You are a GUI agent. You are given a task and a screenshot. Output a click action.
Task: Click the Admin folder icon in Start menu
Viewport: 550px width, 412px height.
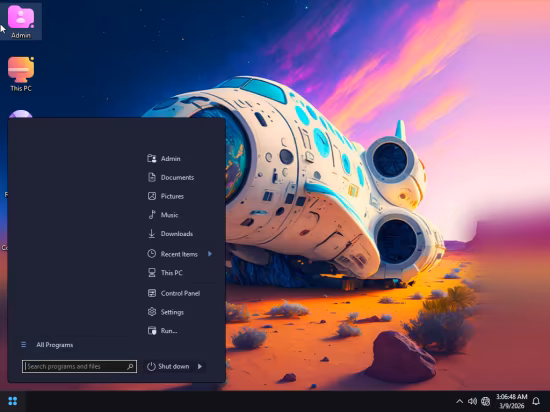tap(152, 158)
